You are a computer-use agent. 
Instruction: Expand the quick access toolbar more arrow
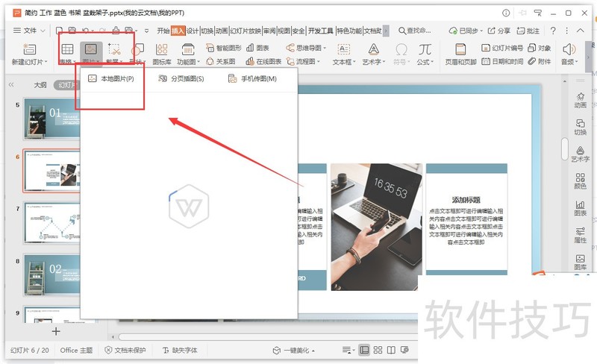(x=146, y=31)
